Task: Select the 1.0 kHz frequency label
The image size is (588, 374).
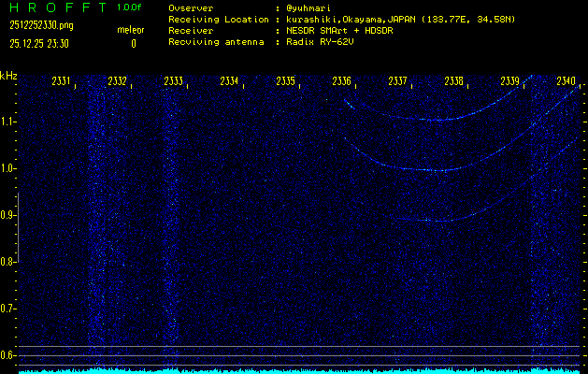Action: [x=8, y=168]
